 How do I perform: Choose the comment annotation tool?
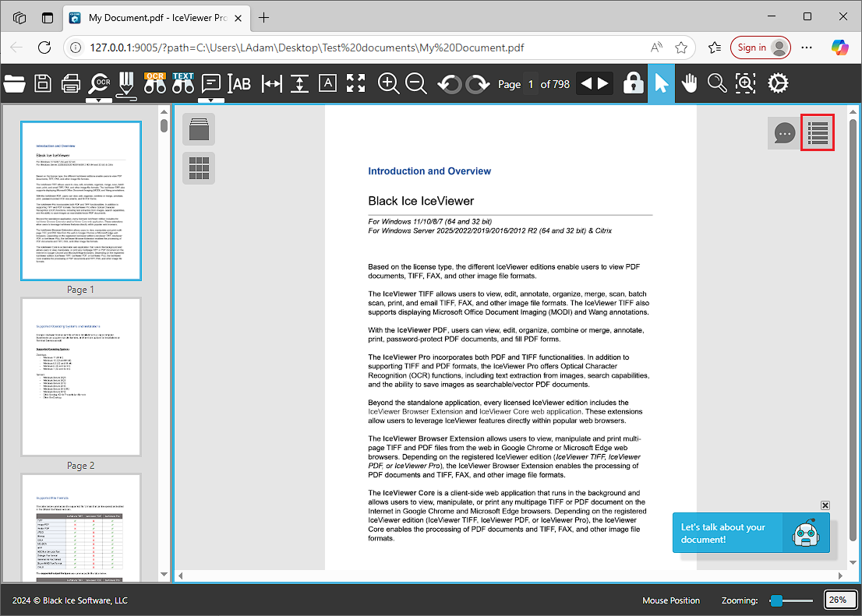[x=211, y=83]
